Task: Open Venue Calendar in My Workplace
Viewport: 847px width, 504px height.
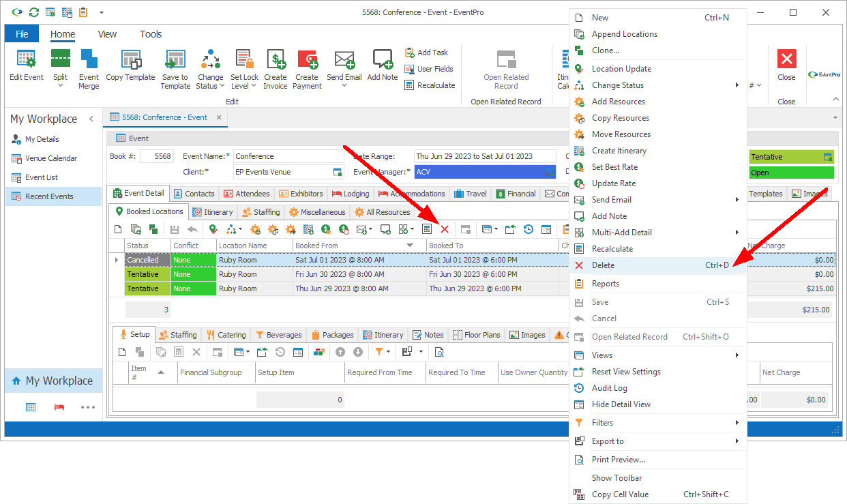Action: click(x=51, y=158)
